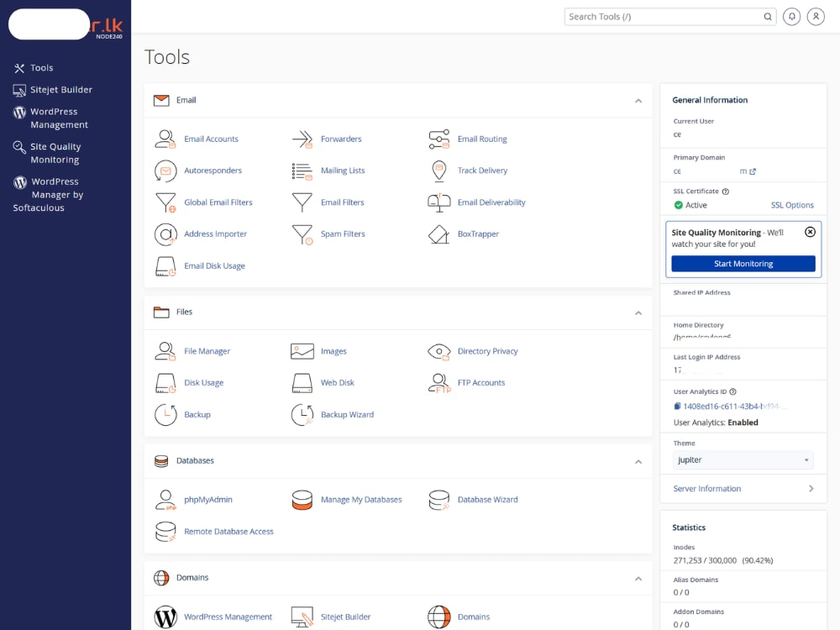Click the hosting logo in the sidebar
Viewport: 840px width, 630px height.
[x=66, y=24]
